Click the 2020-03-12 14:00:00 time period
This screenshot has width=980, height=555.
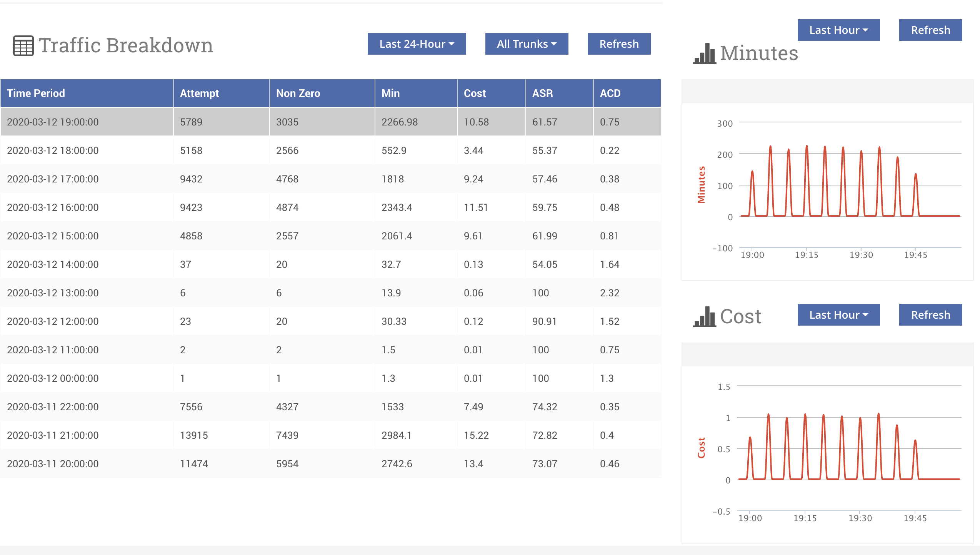tap(53, 264)
